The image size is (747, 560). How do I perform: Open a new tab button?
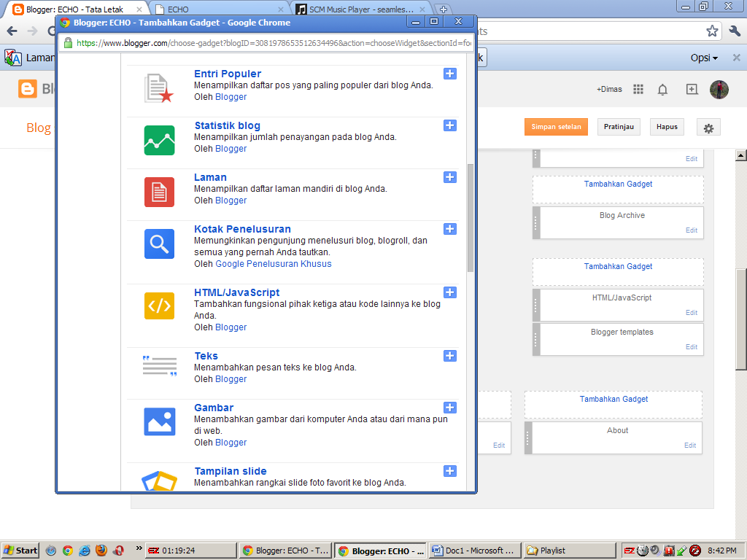443,9
